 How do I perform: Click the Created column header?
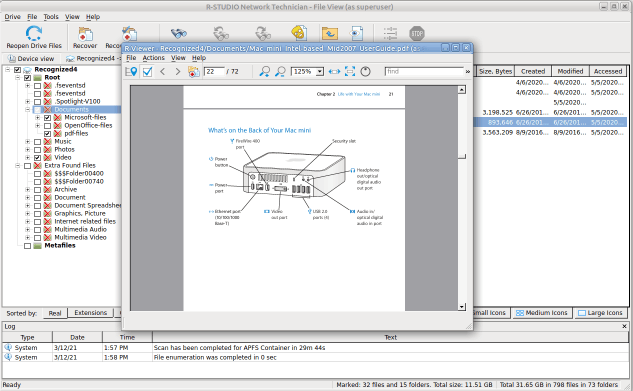click(533, 71)
